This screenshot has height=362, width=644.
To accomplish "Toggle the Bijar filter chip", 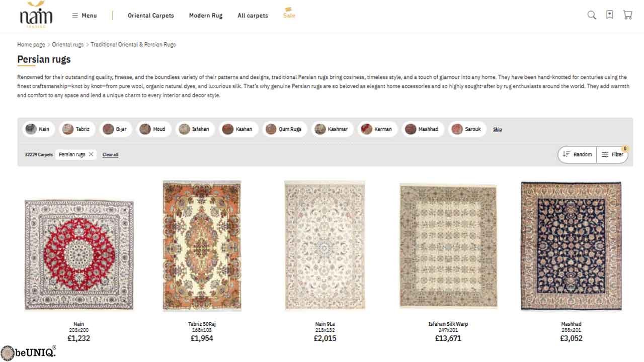I will point(116,129).
